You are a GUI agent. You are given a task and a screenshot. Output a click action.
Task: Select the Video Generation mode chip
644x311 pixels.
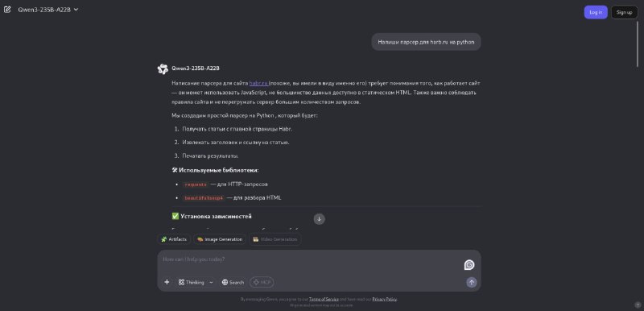coord(275,239)
